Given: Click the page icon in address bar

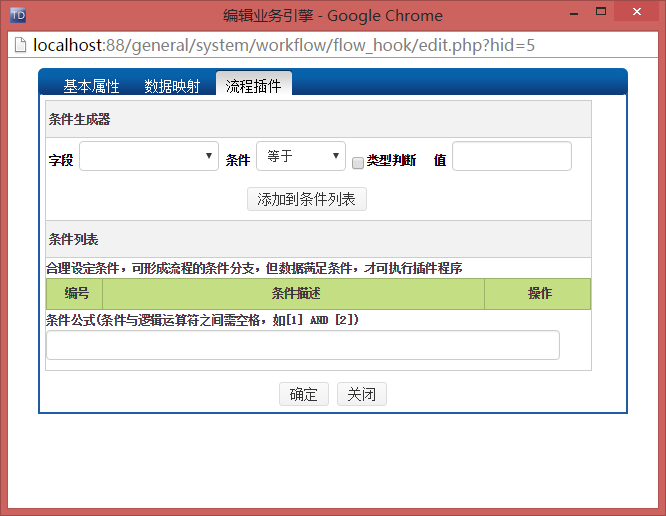Looking at the screenshot, I should [20, 45].
